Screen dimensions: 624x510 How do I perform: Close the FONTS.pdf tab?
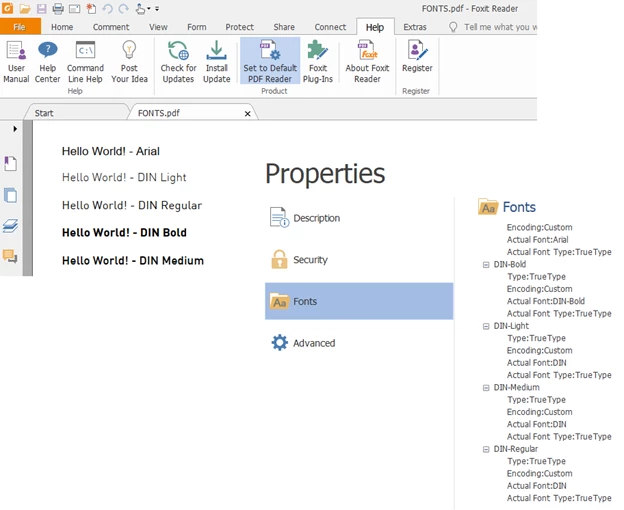point(248,114)
